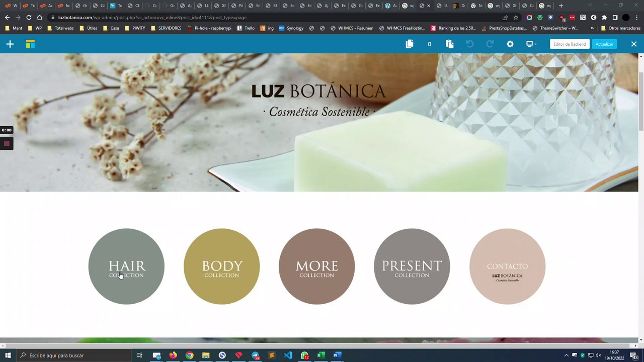
Task: Open Otros marcadores folder
Action: pos(620,28)
